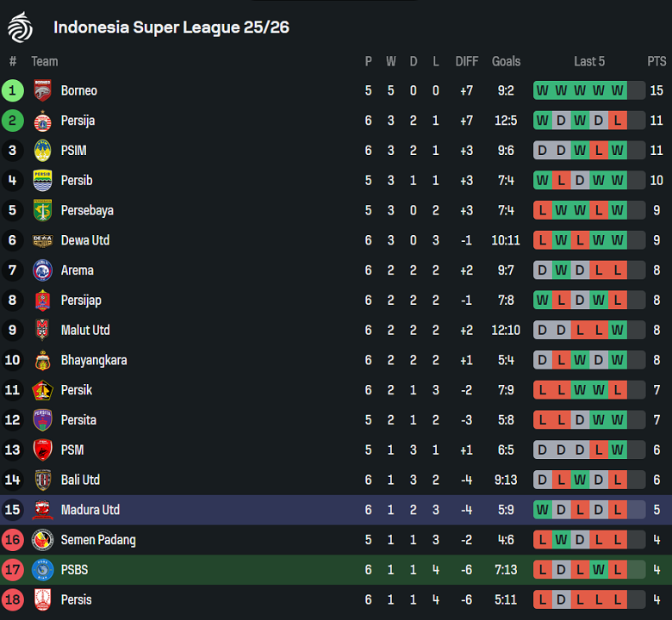Click the PSM team crest

42,449
